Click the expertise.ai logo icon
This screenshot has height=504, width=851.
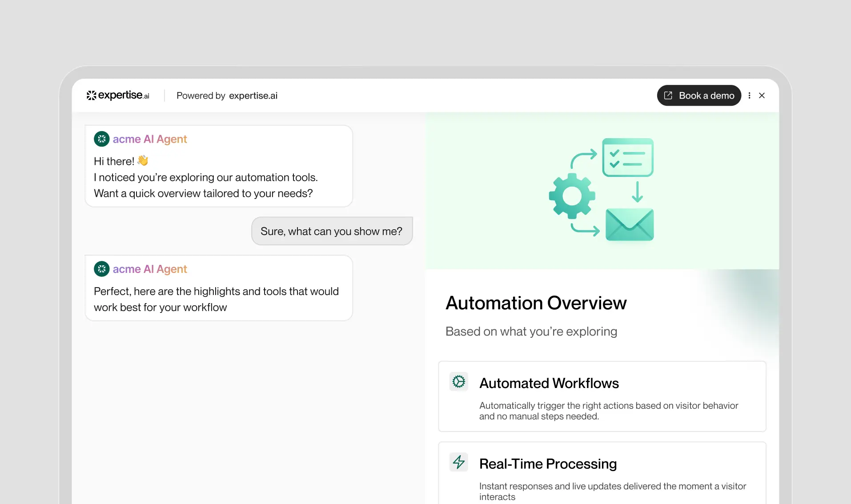point(92,96)
